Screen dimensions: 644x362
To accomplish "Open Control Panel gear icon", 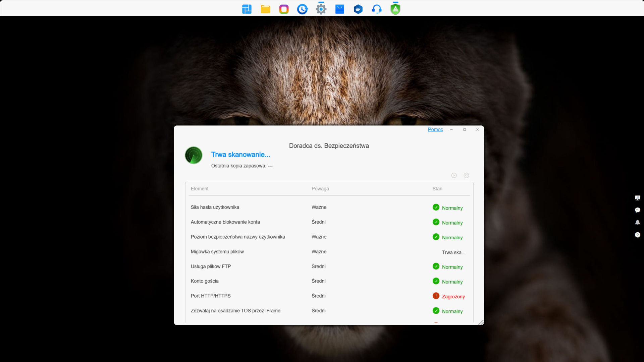I will [x=321, y=9].
